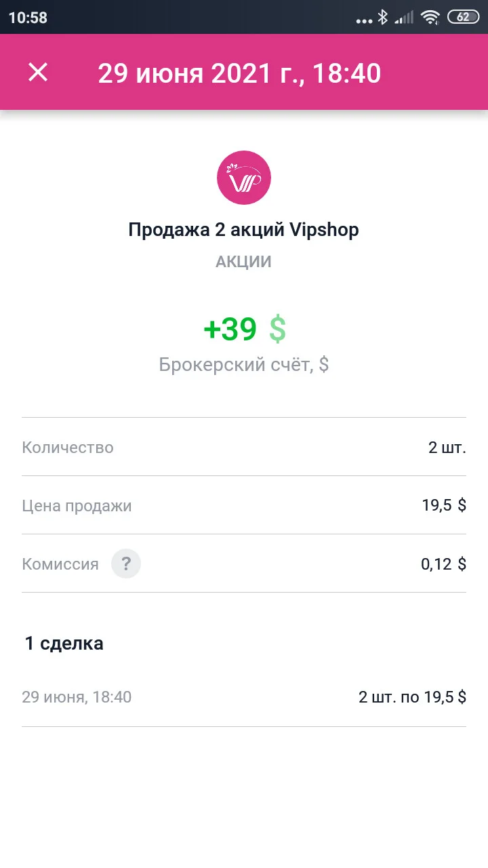Viewport: 488px width, 868px height.
Task: Open the deal 2 шт. по 19,5 $ entry
Action: coord(244,697)
